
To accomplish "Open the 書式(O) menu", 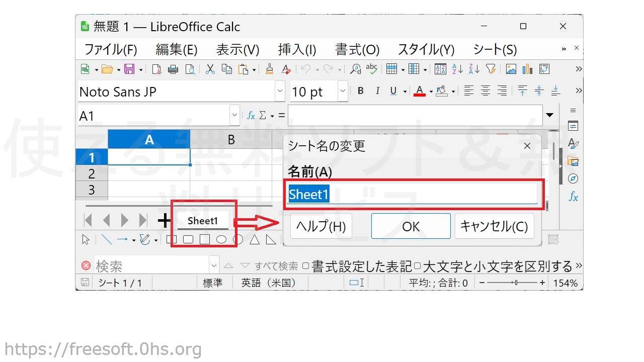I will pyautogui.click(x=357, y=50).
